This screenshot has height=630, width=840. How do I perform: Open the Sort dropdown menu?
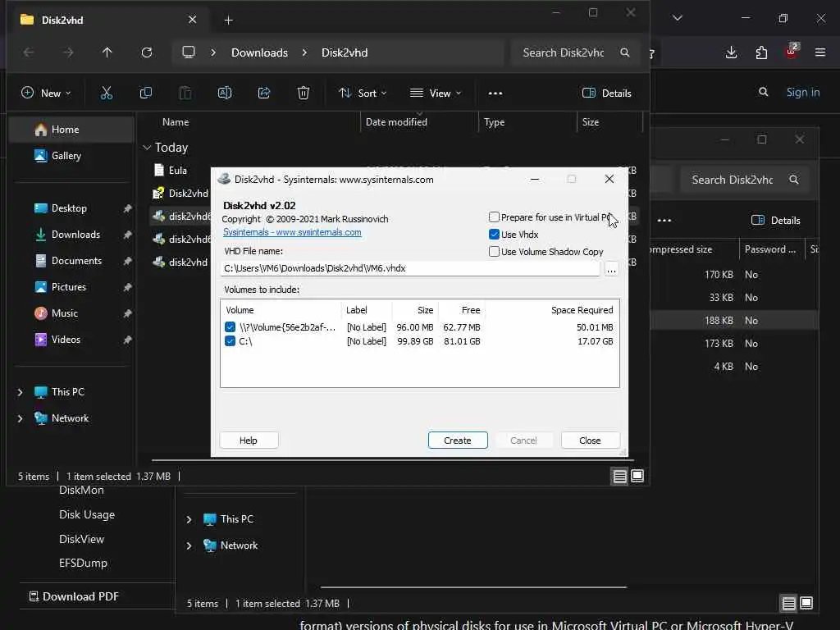[363, 94]
